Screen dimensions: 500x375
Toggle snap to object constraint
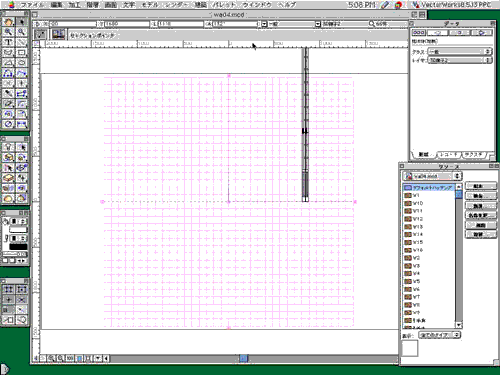point(22,289)
